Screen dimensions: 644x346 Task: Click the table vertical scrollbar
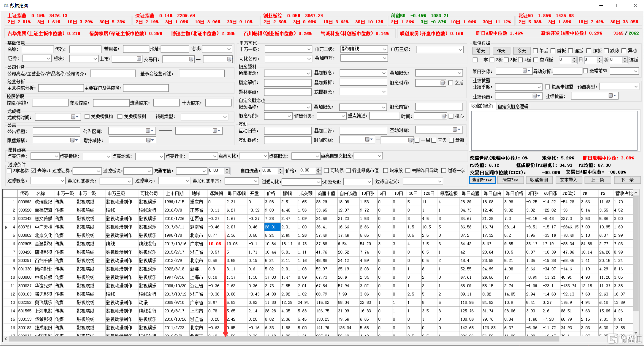[635, 254]
